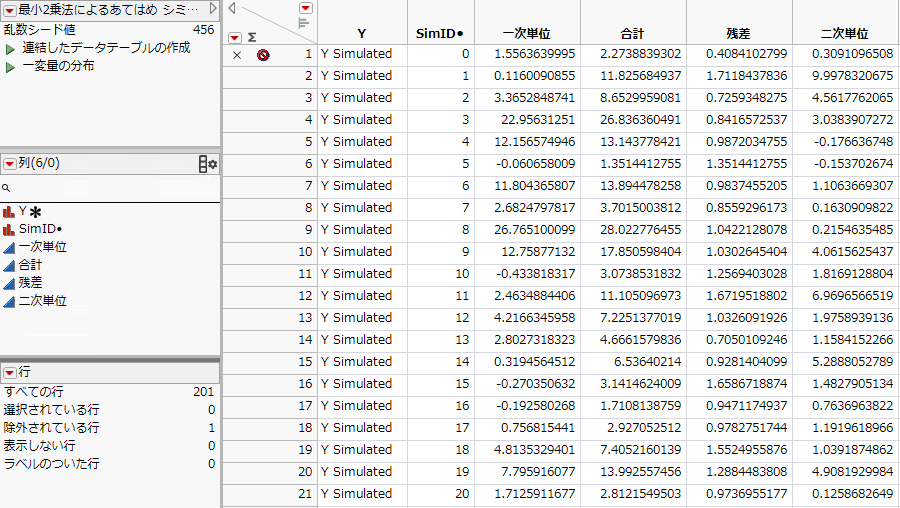Click the hidden-row circle icon on row 1

(263, 55)
